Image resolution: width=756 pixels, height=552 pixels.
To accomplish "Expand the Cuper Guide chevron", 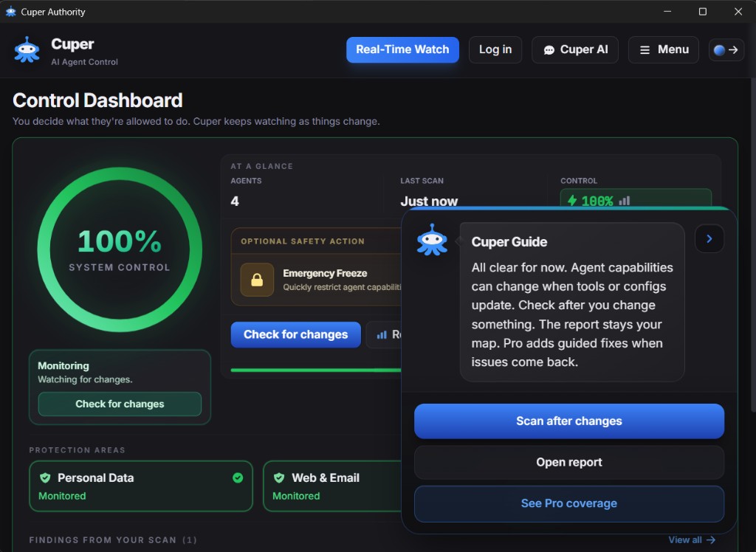I will coord(709,238).
